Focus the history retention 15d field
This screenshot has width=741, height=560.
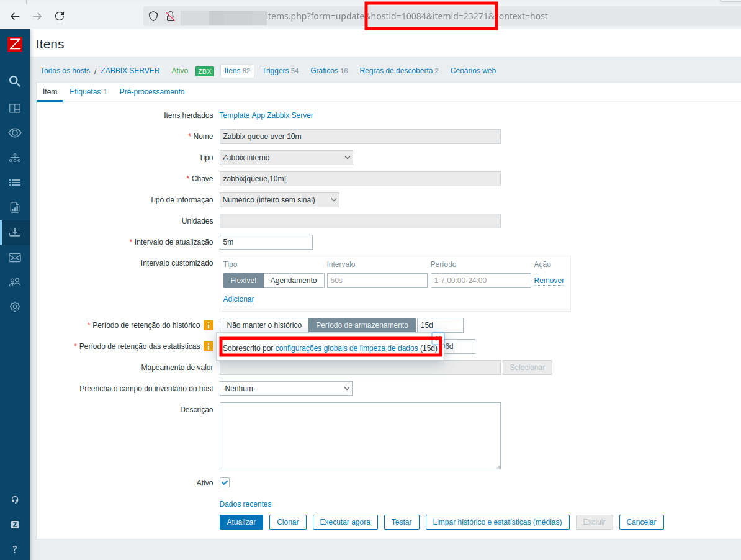(440, 325)
